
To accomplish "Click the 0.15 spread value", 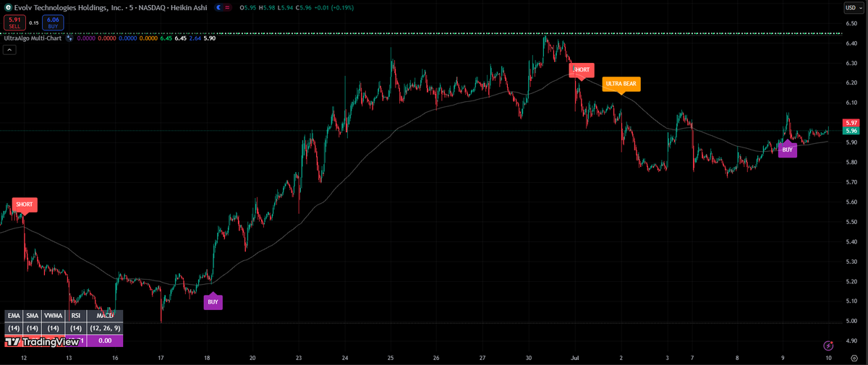I will (33, 23).
